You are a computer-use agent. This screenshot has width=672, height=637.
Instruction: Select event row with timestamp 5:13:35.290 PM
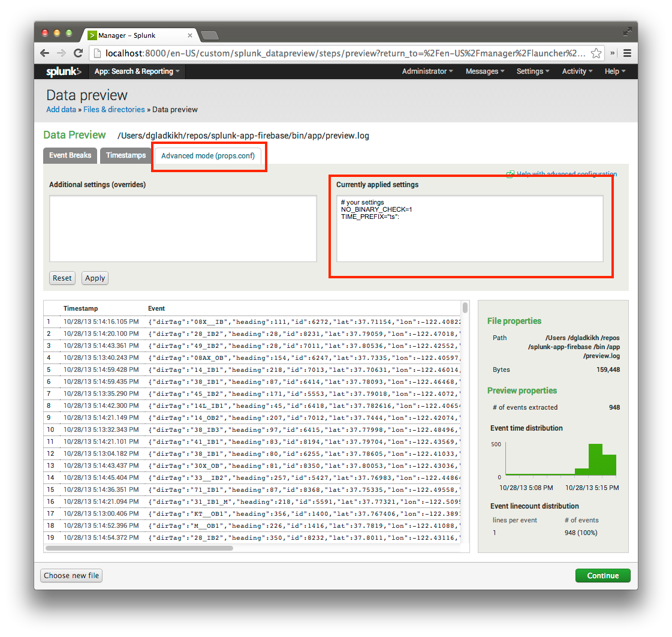(252, 394)
